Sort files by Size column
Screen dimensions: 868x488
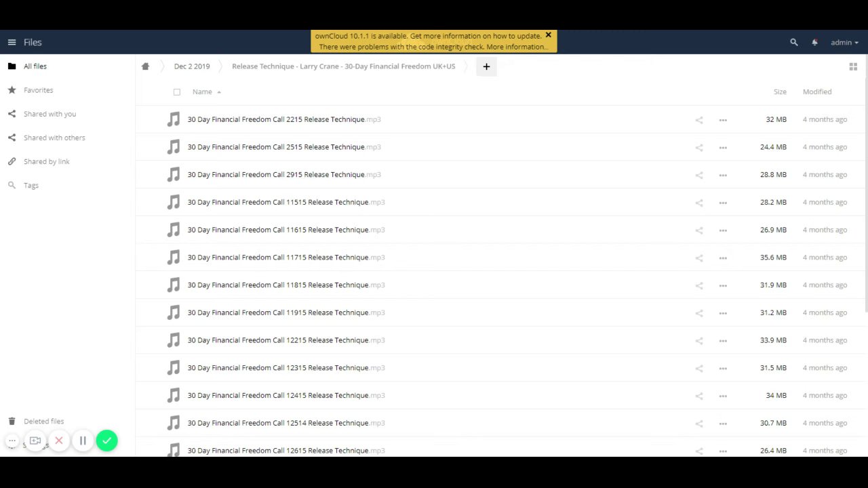point(780,91)
